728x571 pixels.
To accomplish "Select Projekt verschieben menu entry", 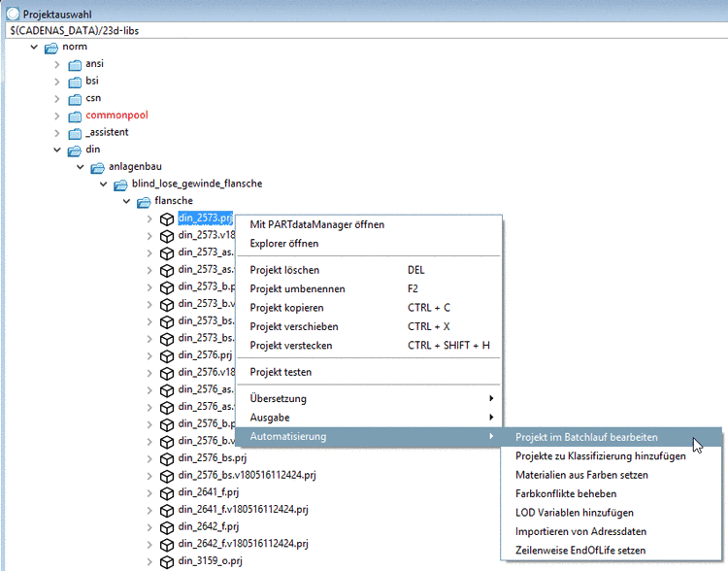I will tap(369, 326).
